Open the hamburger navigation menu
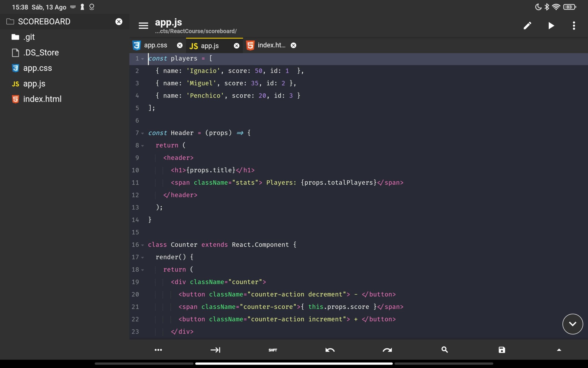The image size is (588, 368). pyautogui.click(x=143, y=26)
